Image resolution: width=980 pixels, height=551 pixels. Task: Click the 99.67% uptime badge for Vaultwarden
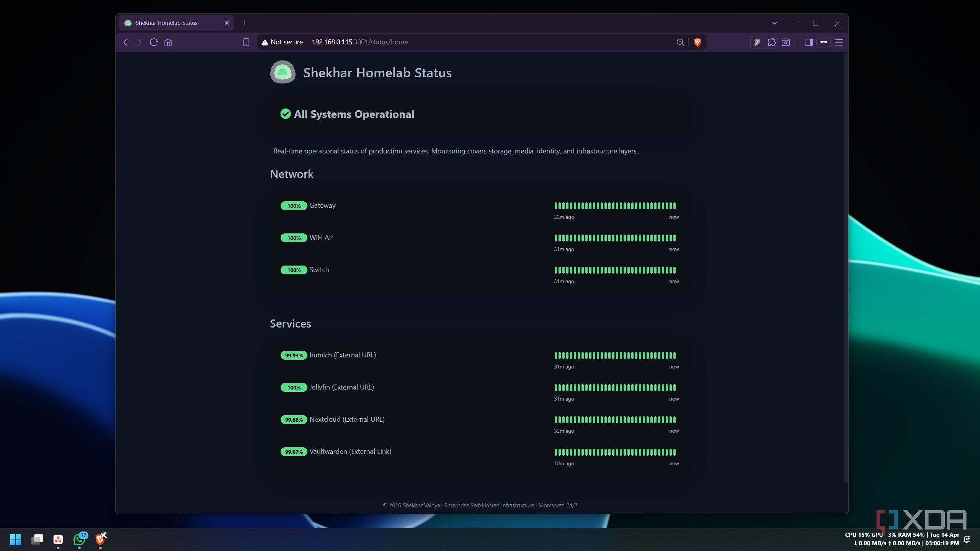(294, 452)
